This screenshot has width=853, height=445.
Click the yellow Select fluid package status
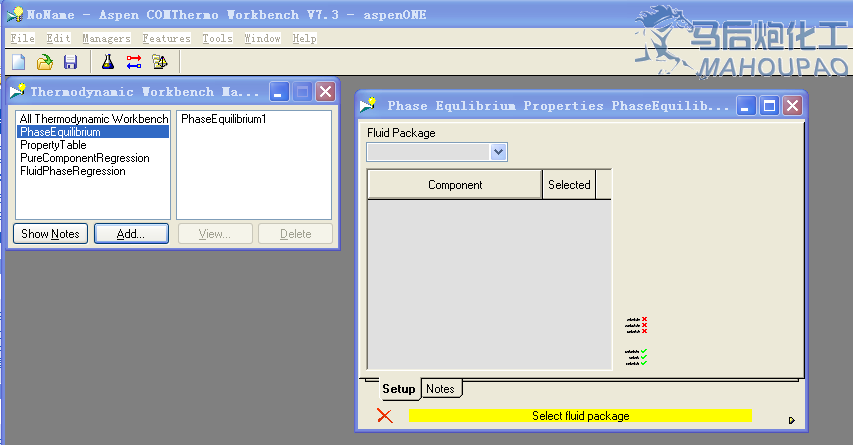580,416
